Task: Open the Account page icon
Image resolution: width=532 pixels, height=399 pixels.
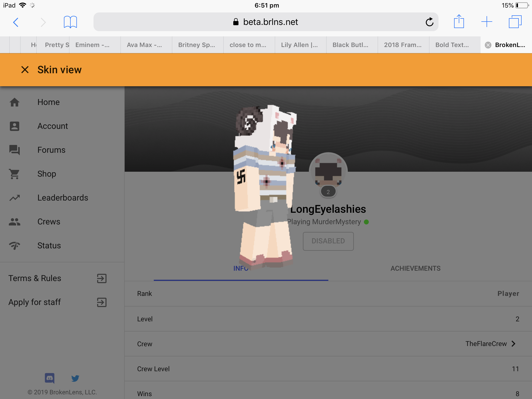Action: pyautogui.click(x=15, y=126)
